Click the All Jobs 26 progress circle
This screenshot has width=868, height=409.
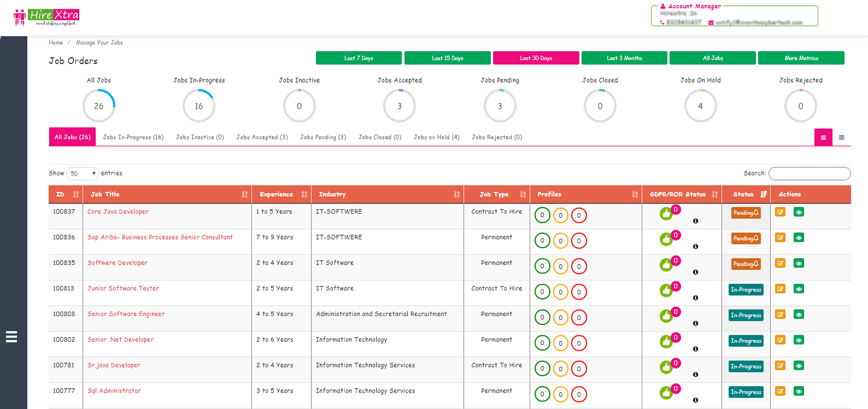pyautogui.click(x=99, y=106)
